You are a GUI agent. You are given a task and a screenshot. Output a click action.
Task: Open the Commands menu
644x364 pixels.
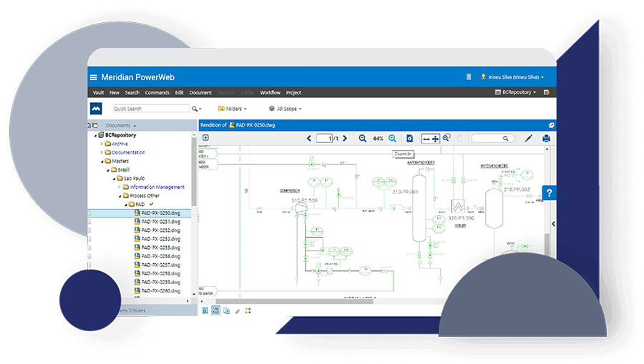pos(157,92)
